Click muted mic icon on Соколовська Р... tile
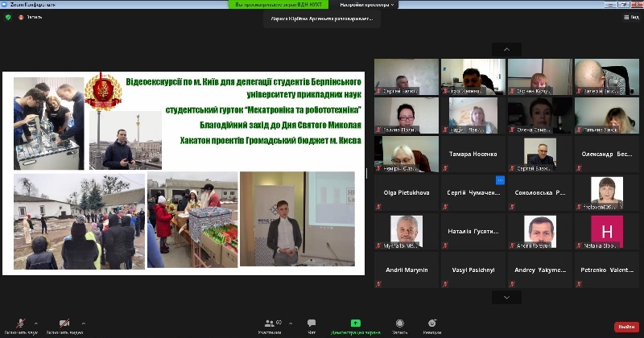Image resolution: width=644 pixels, height=338 pixels. [512, 207]
